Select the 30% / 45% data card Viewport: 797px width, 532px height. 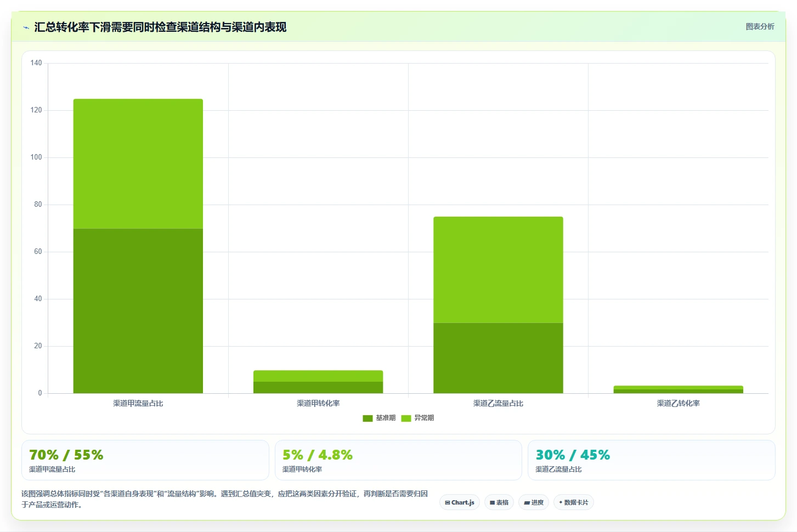652,460
